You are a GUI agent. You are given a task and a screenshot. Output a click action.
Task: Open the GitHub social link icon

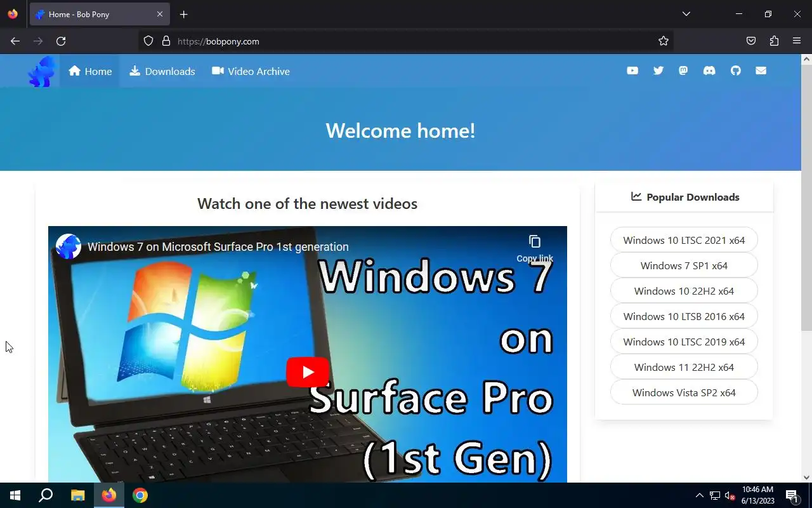[735, 70]
